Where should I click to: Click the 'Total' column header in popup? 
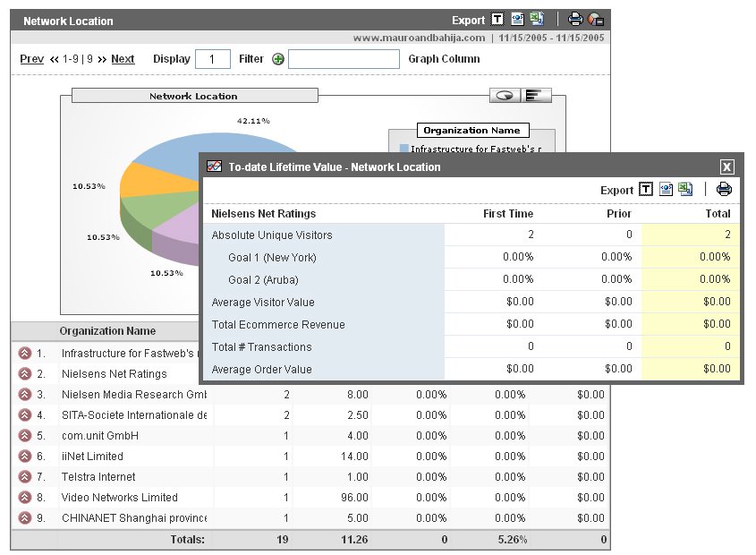coord(718,214)
